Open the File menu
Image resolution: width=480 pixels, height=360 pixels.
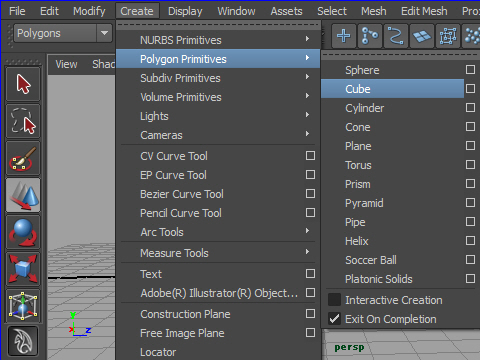point(17,11)
